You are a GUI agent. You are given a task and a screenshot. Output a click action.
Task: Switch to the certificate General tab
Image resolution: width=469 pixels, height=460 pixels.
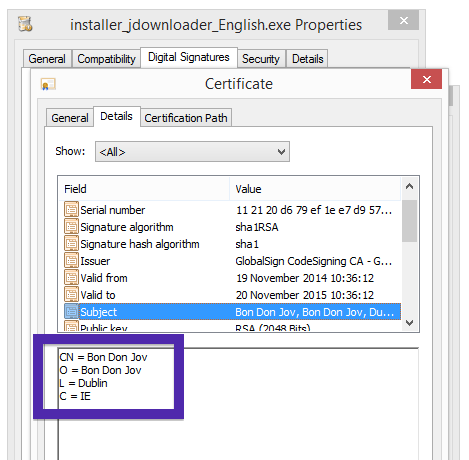pos(70,118)
